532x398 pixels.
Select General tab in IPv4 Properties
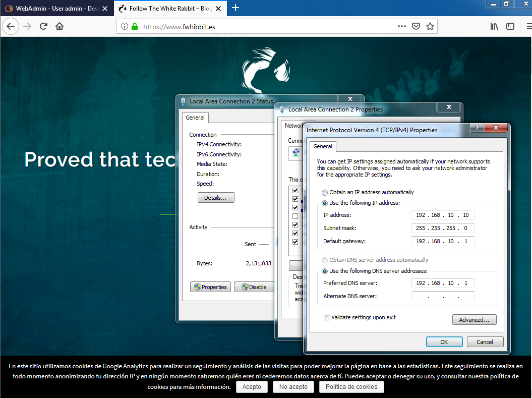pyautogui.click(x=323, y=146)
